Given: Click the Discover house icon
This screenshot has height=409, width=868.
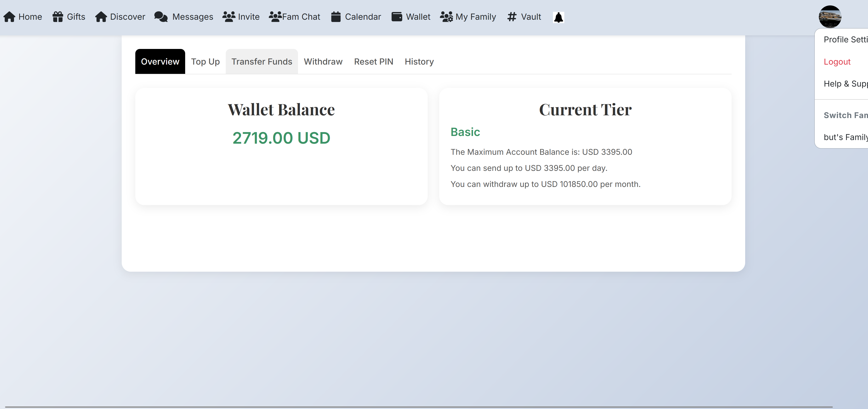Looking at the screenshot, I should (x=101, y=17).
